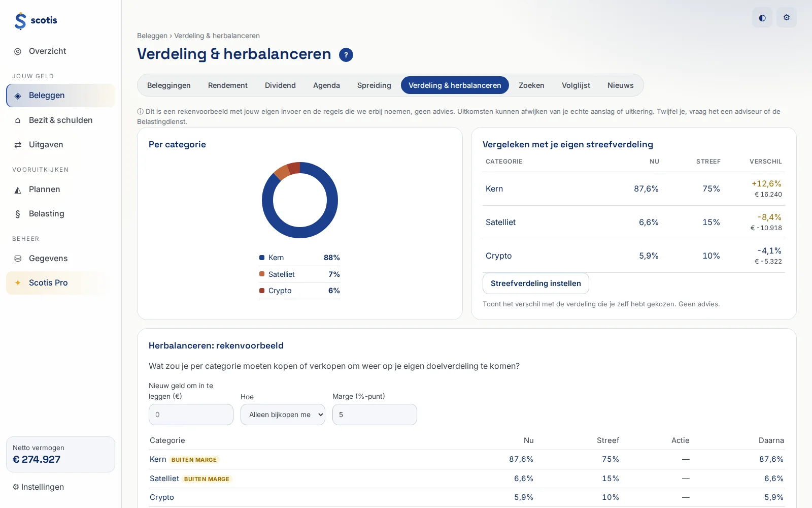The width and height of the screenshot is (812, 508).
Task: Click the Daarna column header
Action: [771, 440]
